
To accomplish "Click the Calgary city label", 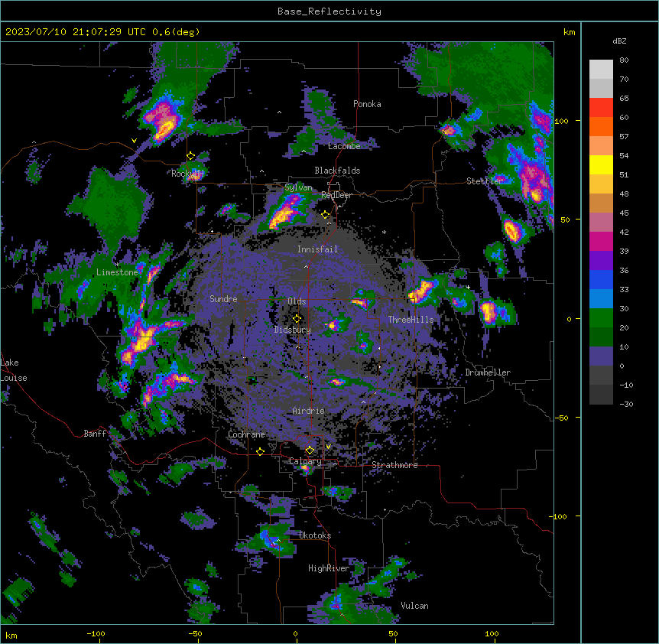I will 305,461.
